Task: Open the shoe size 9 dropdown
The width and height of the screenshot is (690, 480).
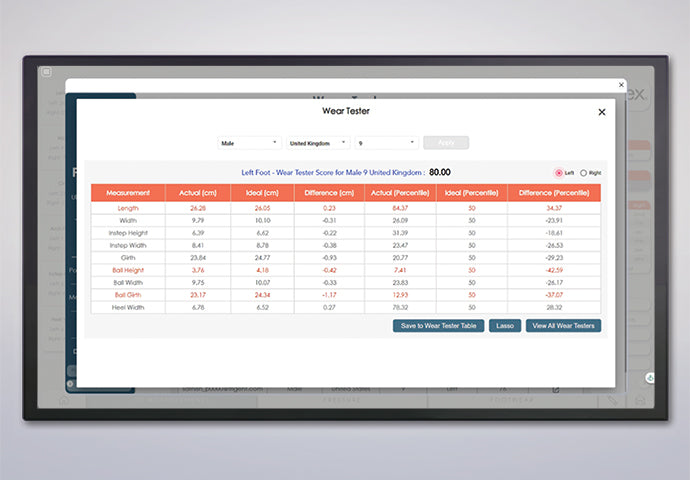Action: [384, 143]
